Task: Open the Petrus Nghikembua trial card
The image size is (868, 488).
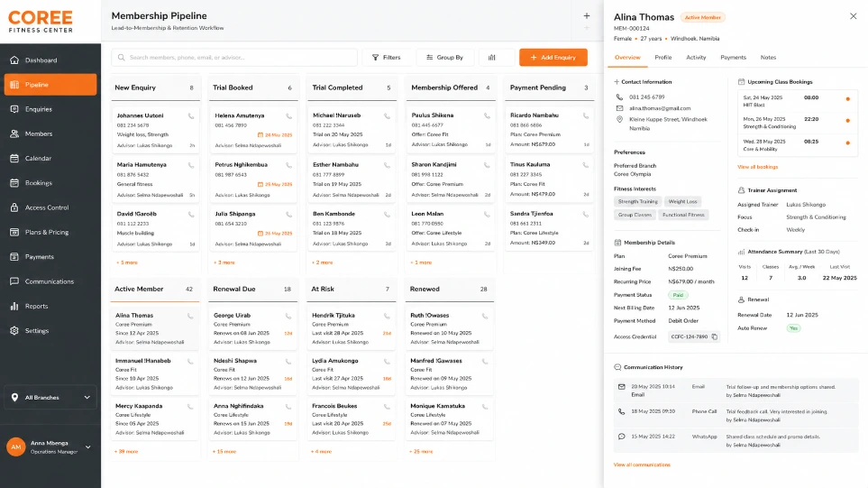Action: pyautogui.click(x=253, y=180)
